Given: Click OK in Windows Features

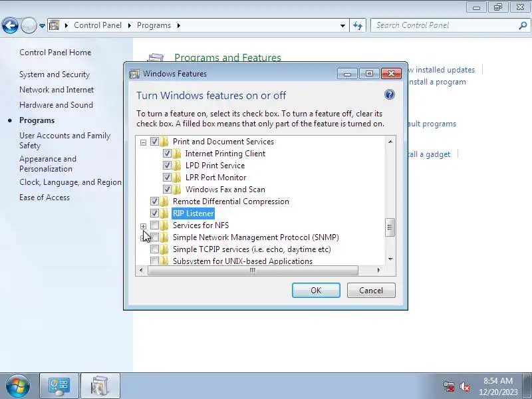Looking at the screenshot, I should [316, 291].
